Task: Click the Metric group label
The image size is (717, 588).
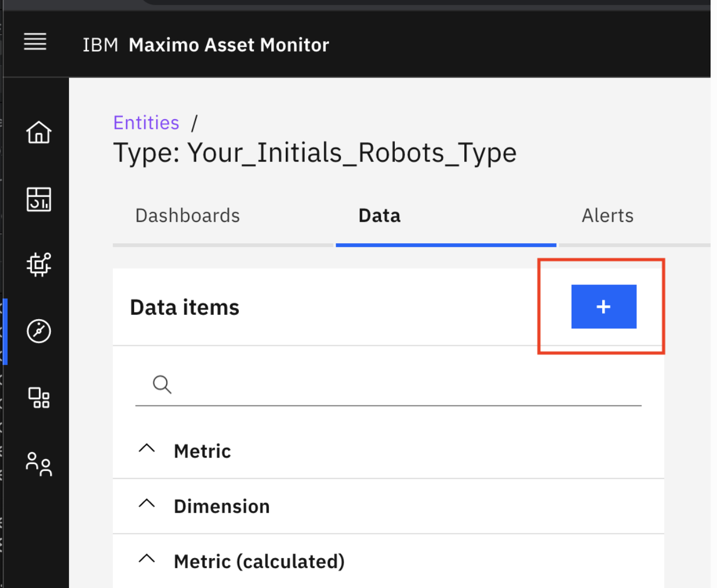Action: (202, 451)
